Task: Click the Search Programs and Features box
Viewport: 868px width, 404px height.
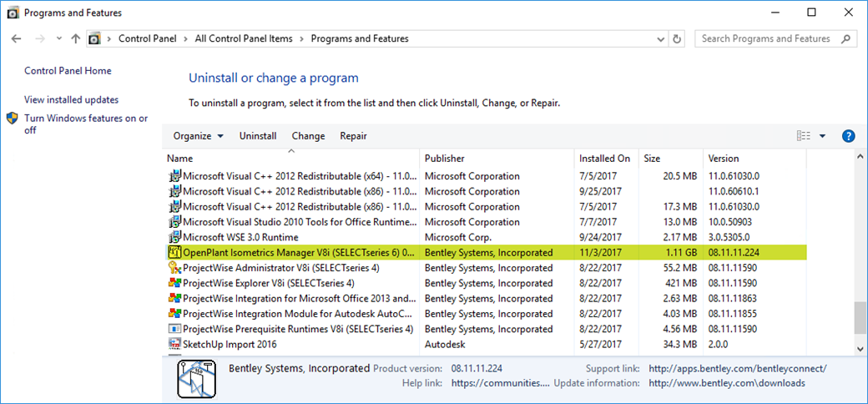Action: coord(766,38)
